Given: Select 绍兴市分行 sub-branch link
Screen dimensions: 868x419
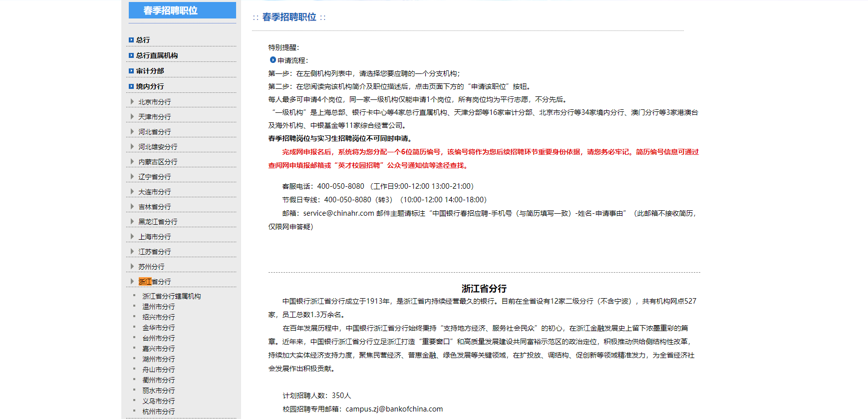Looking at the screenshot, I should [159, 317].
